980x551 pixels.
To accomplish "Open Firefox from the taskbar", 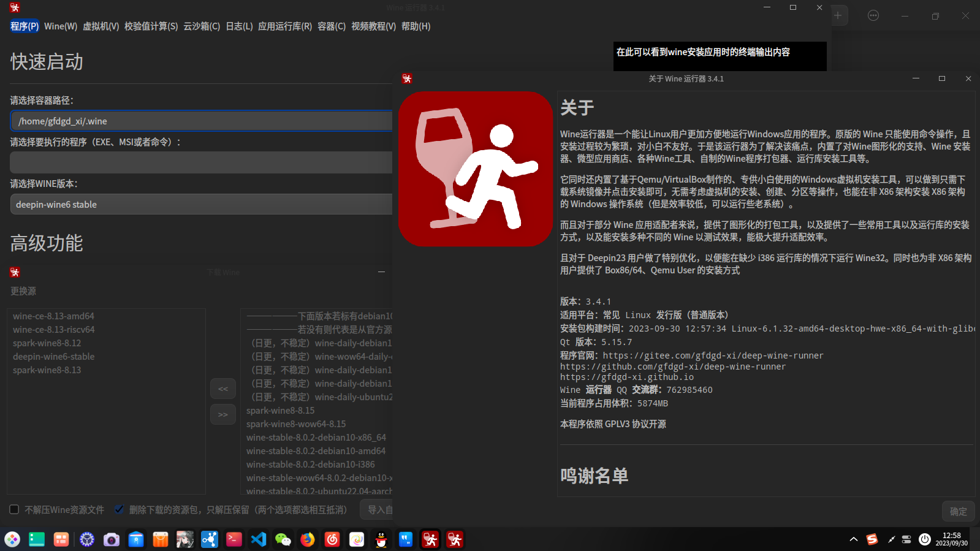I will [308, 539].
